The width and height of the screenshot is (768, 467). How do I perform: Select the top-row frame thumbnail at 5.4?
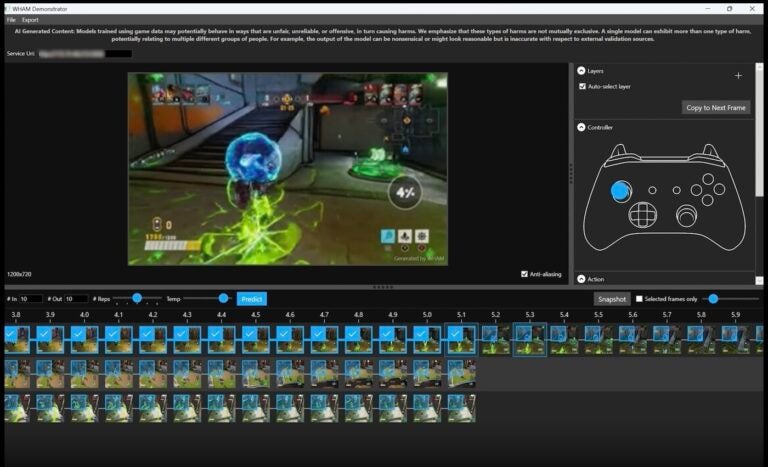564,340
